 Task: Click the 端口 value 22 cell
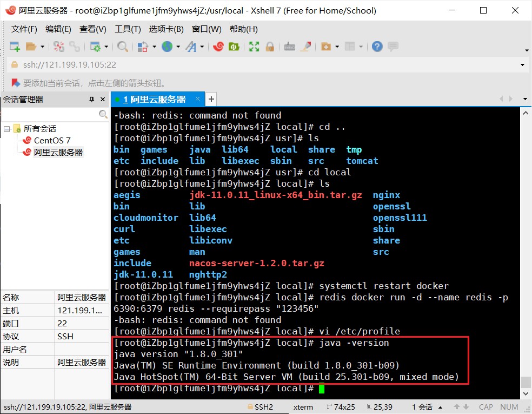[82, 323]
